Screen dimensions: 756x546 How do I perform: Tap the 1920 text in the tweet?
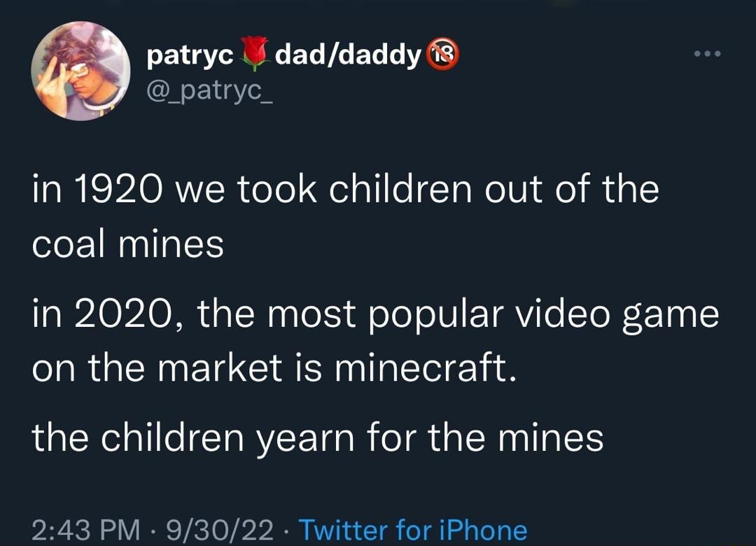click(x=122, y=189)
